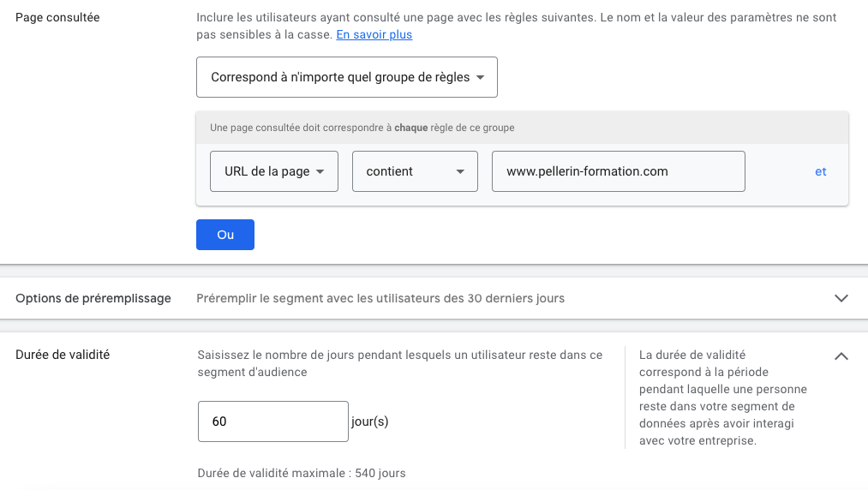Click the "jour(s)" label beside the field
868x490 pixels.
370,421
